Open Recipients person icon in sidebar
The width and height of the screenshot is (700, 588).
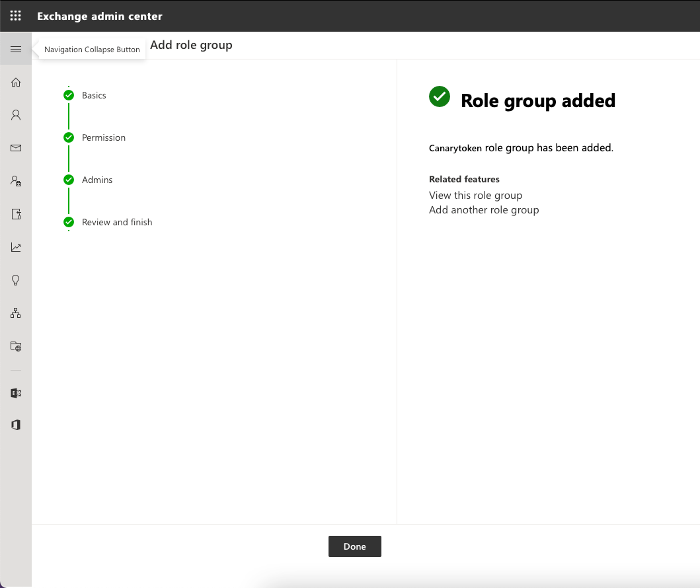pyautogui.click(x=16, y=115)
